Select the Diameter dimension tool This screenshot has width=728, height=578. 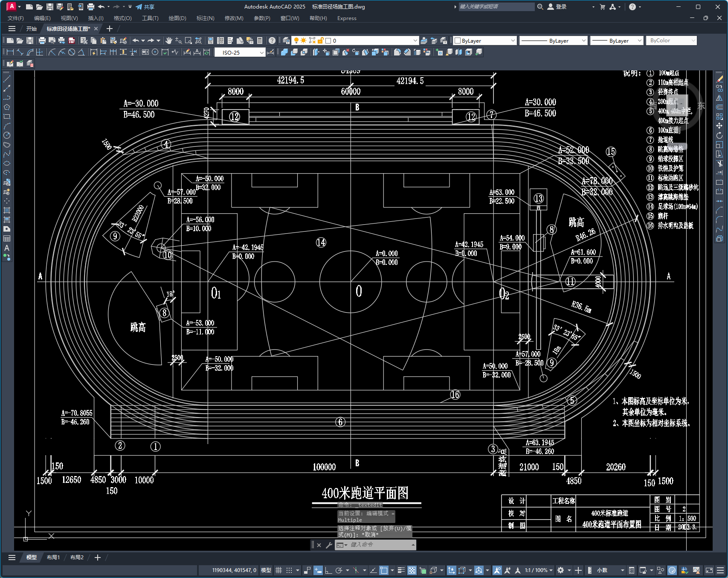pos(72,52)
